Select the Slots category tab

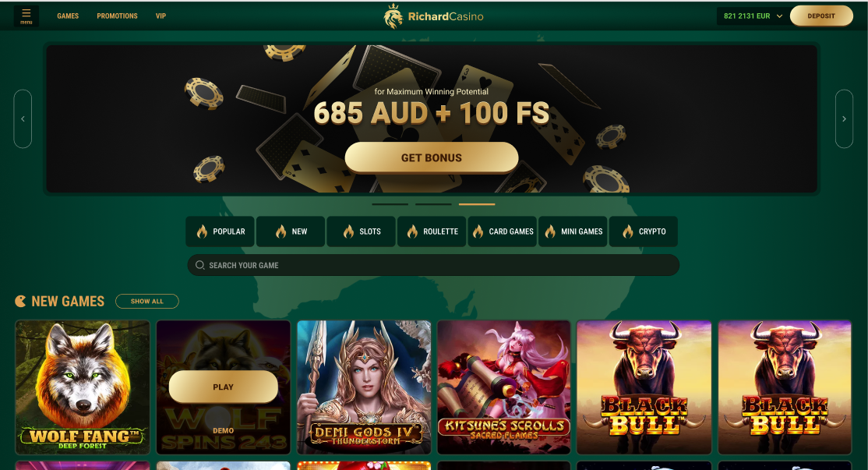362,231
